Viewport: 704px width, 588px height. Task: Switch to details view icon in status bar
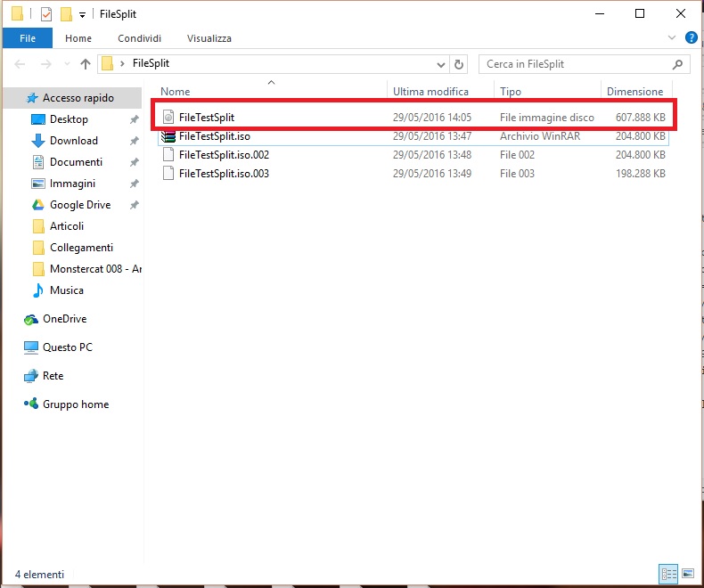pyautogui.click(x=668, y=574)
